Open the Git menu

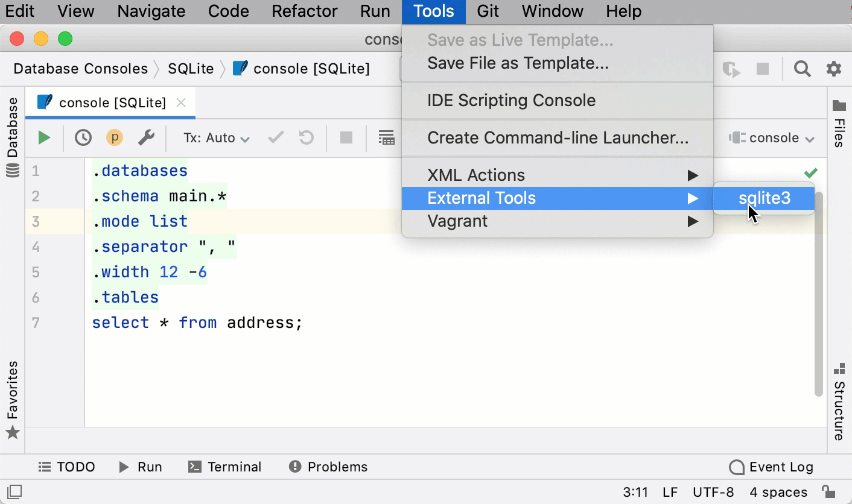(x=488, y=11)
